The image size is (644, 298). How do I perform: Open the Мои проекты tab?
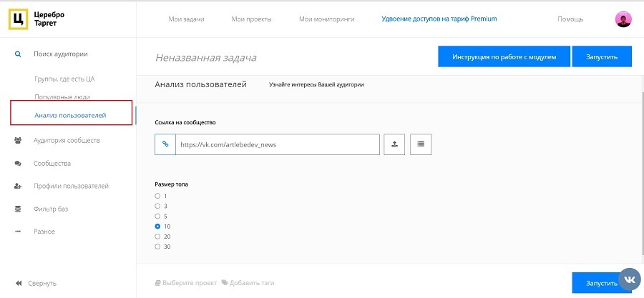[x=251, y=19]
